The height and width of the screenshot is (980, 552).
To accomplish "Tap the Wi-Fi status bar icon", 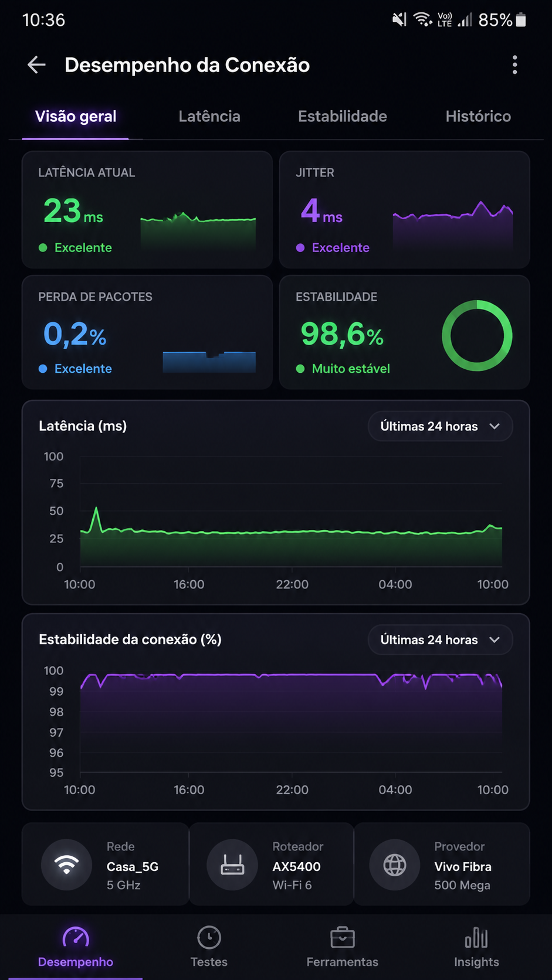I will click(x=422, y=20).
